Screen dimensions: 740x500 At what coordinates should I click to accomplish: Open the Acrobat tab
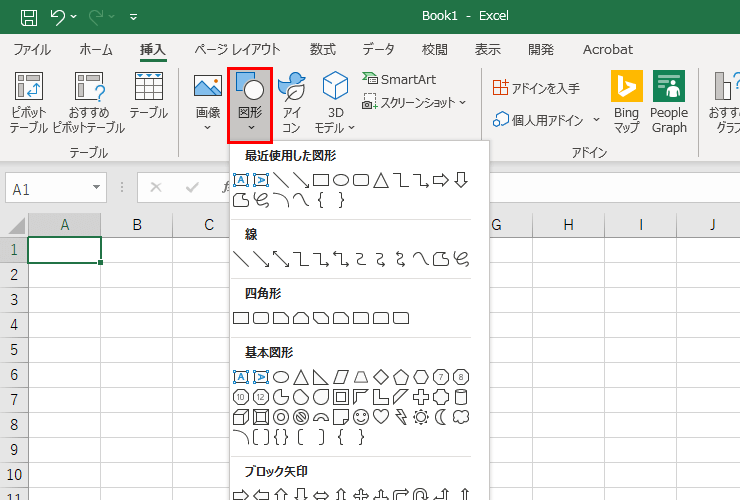click(608, 50)
